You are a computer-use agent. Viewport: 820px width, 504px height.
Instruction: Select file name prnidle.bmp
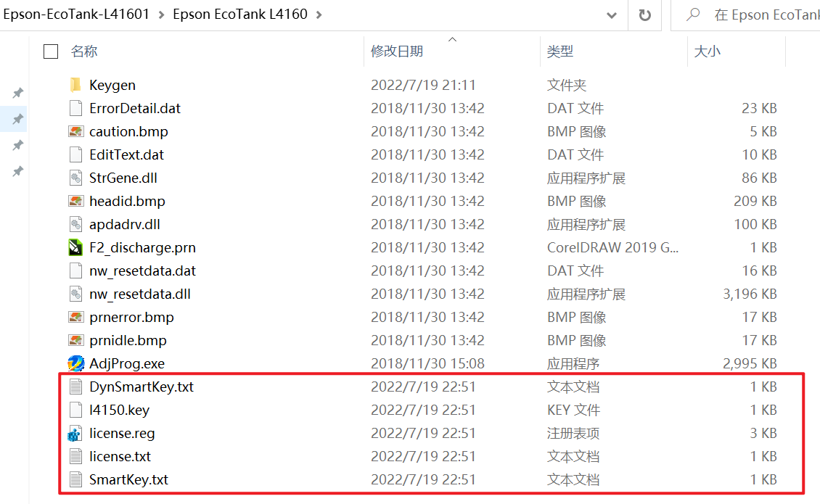[128, 340]
